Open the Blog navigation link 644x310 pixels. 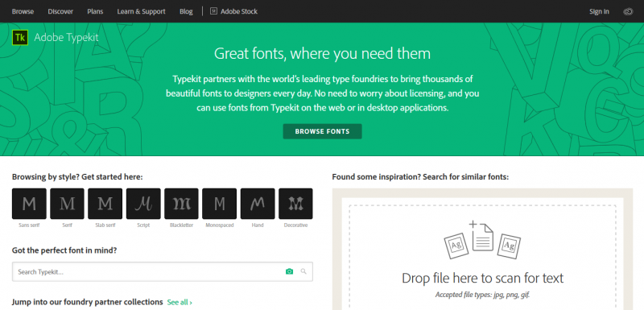(186, 11)
